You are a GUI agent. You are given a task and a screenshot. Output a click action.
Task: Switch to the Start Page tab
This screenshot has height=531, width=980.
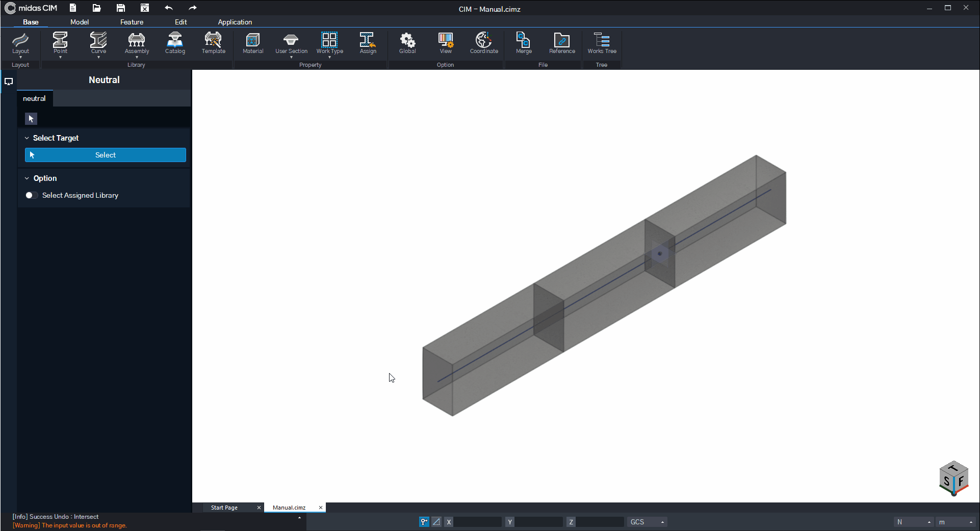pos(224,508)
